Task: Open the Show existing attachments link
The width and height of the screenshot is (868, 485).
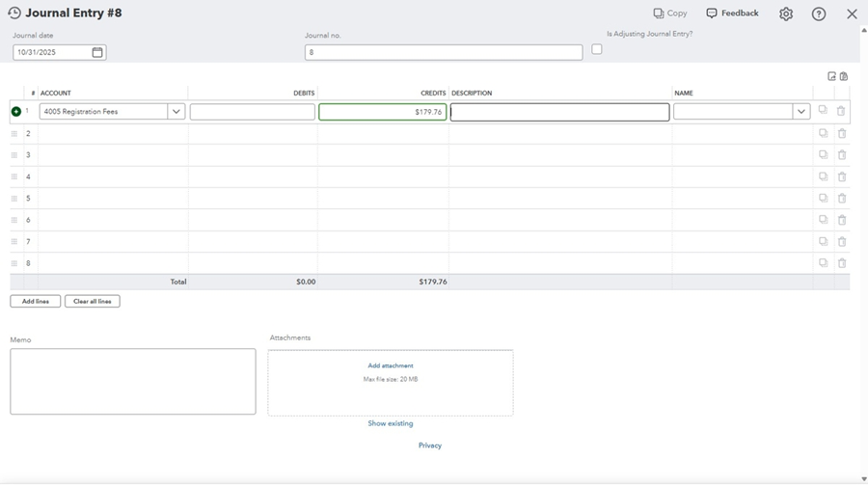Action: (x=391, y=423)
